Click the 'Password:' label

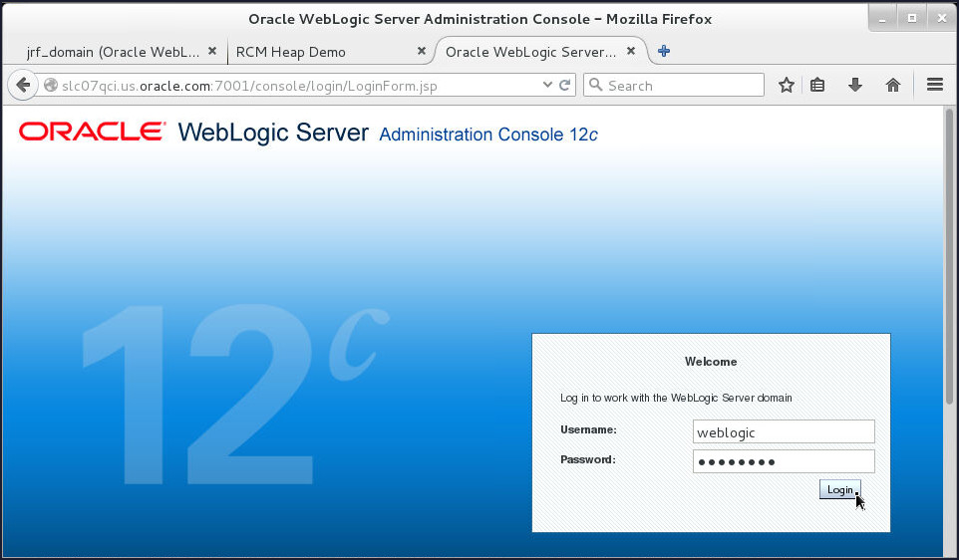click(x=588, y=459)
